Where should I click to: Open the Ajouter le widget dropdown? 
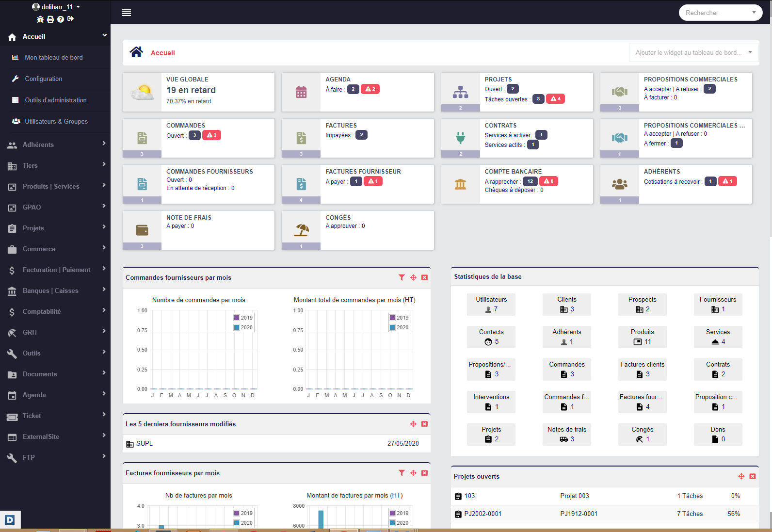(693, 52)
